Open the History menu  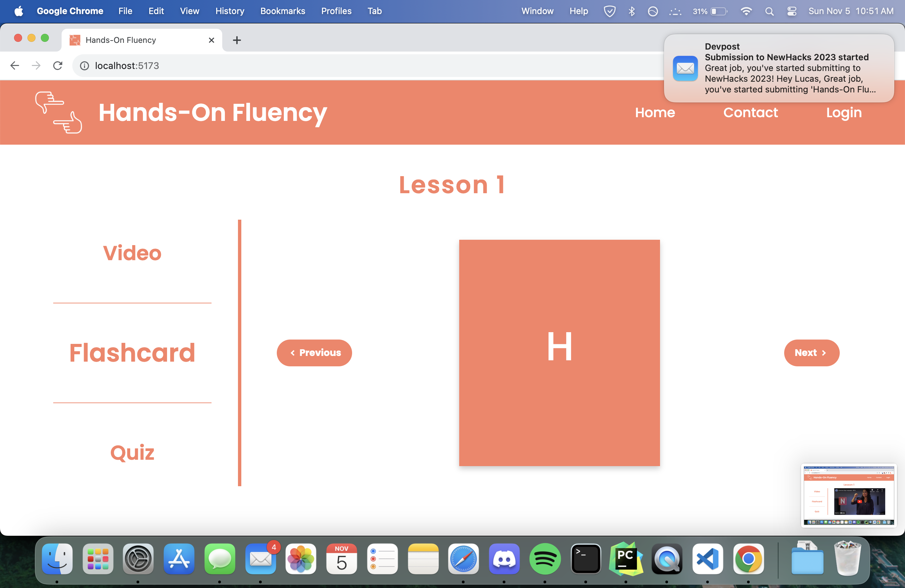point(230,11)
